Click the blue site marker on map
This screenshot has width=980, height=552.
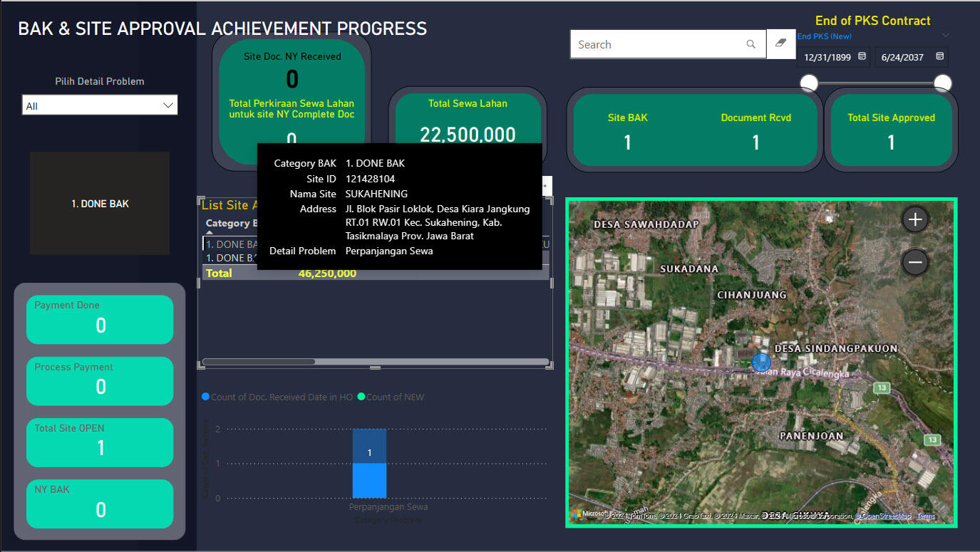761,362
